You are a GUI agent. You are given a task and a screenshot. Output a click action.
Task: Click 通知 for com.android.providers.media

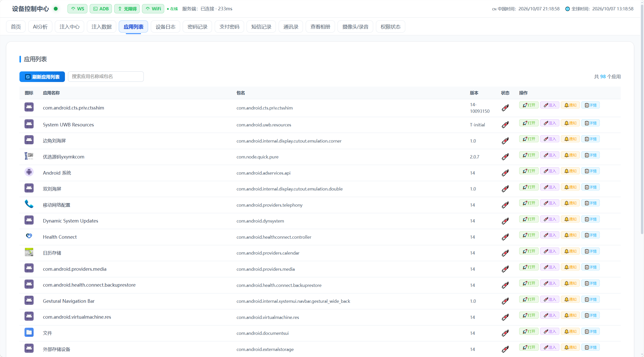(570, 267)
